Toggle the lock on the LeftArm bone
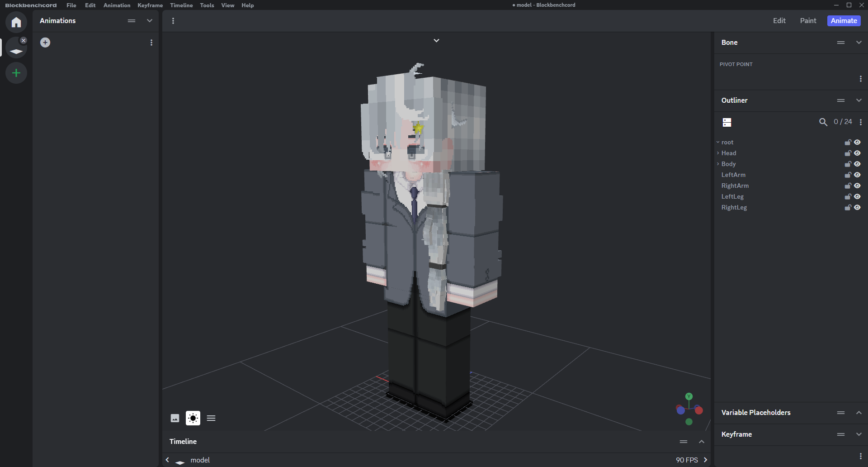This screenshot has width=868, height=467. coord(848,175)
